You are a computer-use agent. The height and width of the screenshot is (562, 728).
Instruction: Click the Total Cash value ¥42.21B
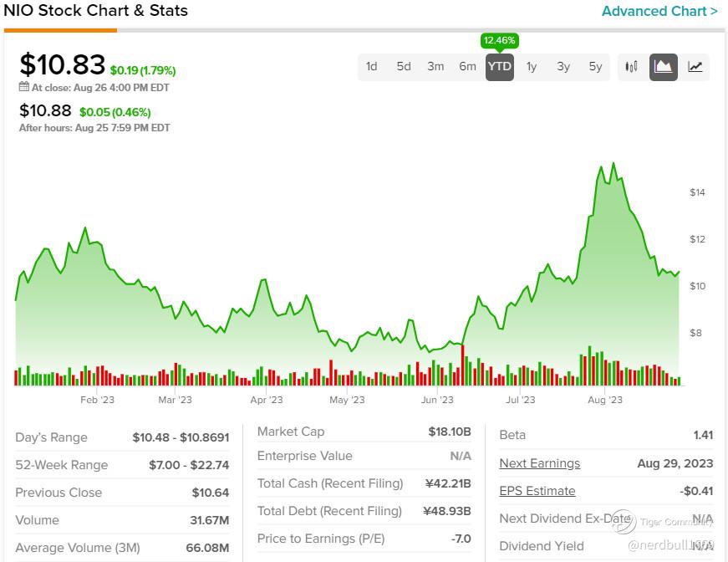click(448, 484)
